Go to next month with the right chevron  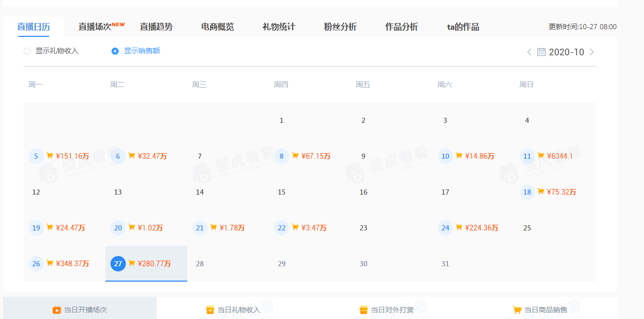pyautogui.click(x=592, y=52)
